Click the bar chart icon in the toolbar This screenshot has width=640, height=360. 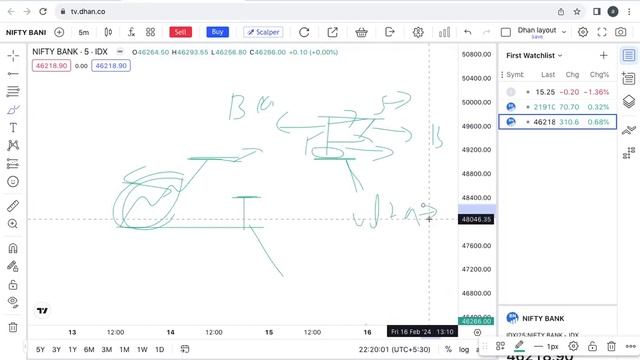click(444, 32)
